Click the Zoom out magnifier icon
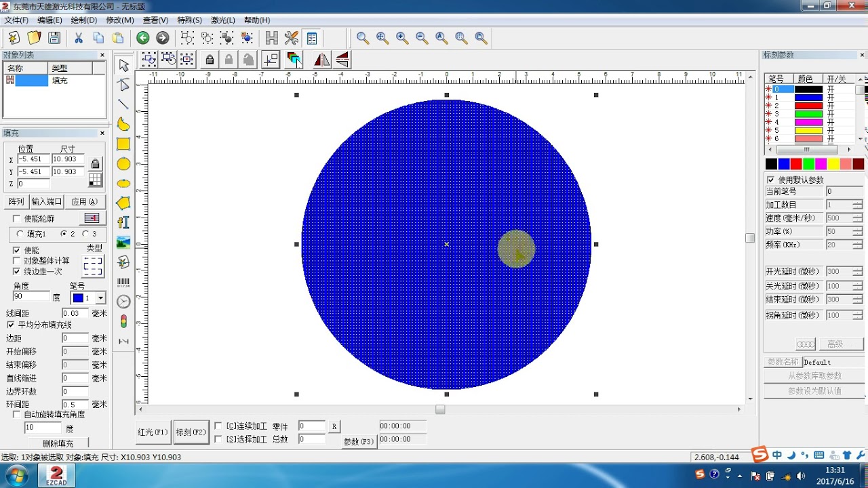The height and width of the screenshot is (488, 868). tap(422, 38)
